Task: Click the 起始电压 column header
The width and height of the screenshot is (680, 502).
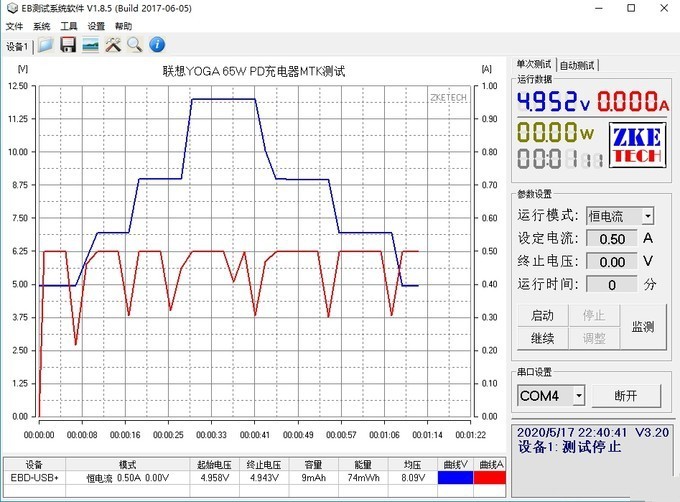Action: click(x=215, y=465)
